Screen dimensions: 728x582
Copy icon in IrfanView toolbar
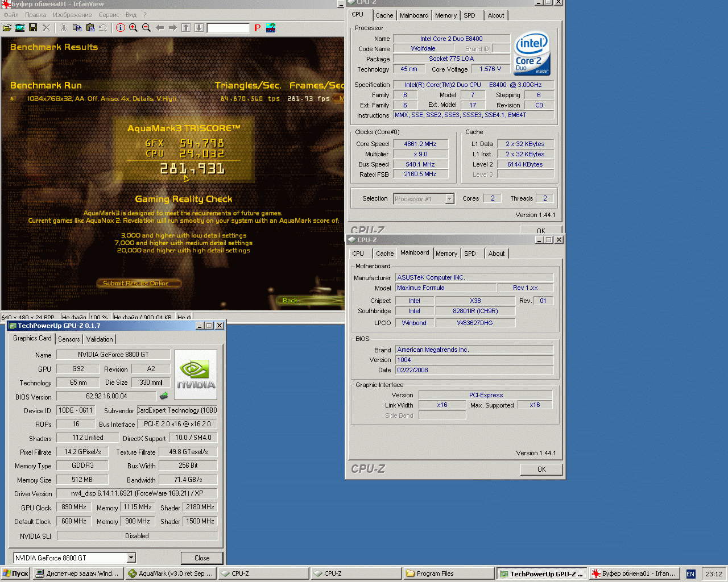point(77,27)
